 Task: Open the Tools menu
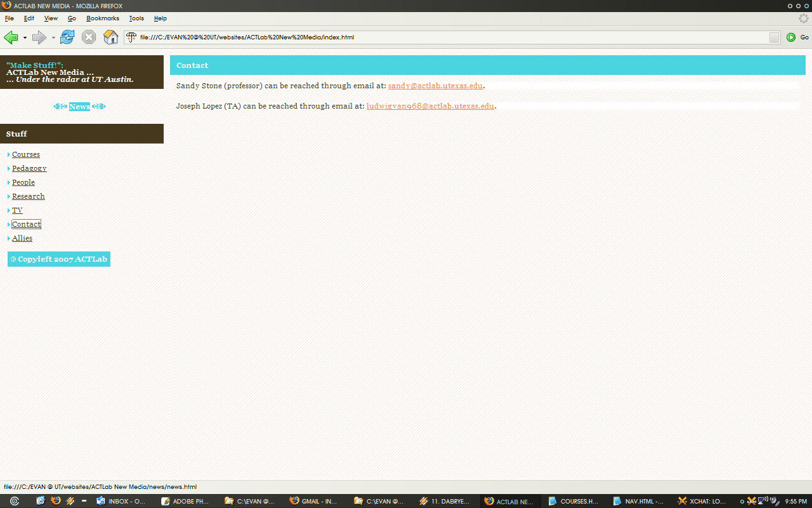click(x=136, y=18)
